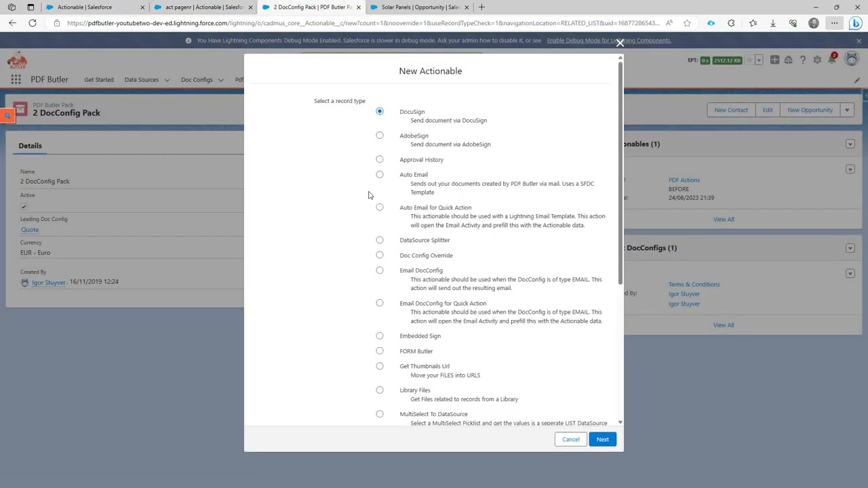Viewport: 868px width, 488px height.
Task: Open the browser Downloads icon
Action: tap(772, 23)
